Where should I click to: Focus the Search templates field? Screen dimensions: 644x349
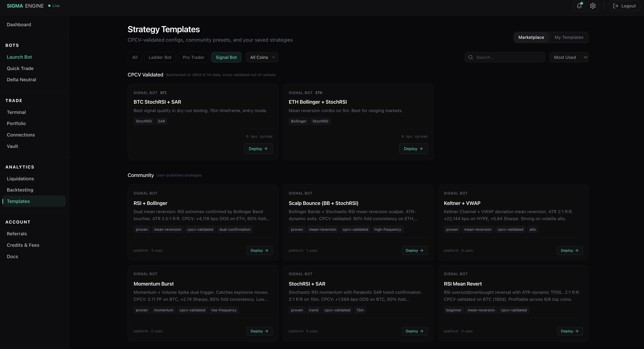[x=505, y=57]
